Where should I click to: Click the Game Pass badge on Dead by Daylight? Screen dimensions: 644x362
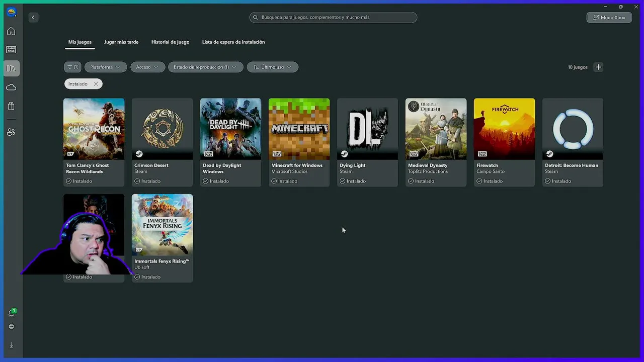click(208, 154)
